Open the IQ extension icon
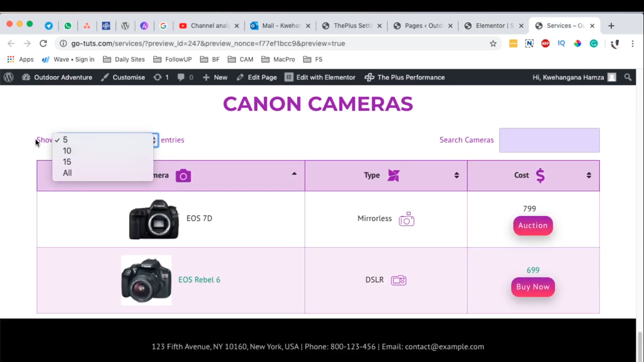 point(561,43)
